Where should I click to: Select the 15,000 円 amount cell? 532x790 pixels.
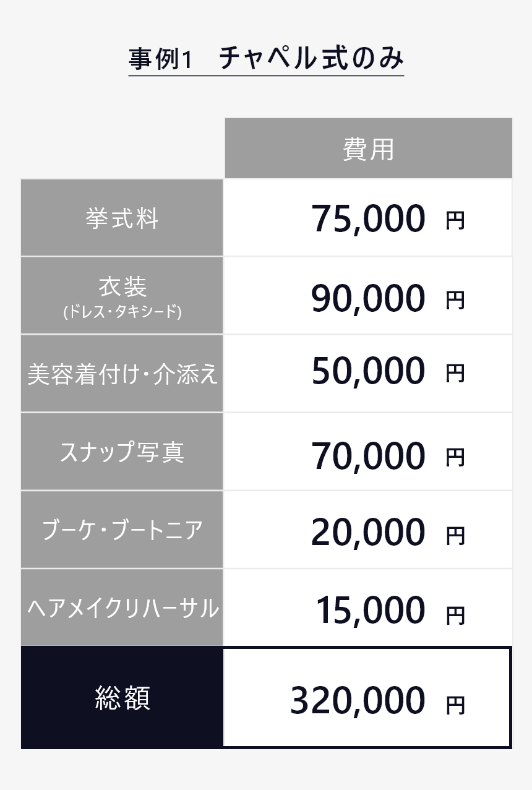[369, 608]
